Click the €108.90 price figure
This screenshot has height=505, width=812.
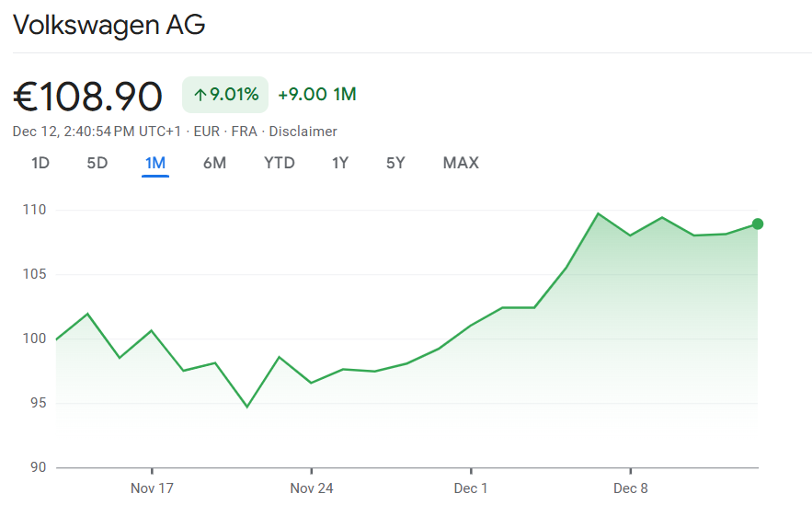point(88,97)
